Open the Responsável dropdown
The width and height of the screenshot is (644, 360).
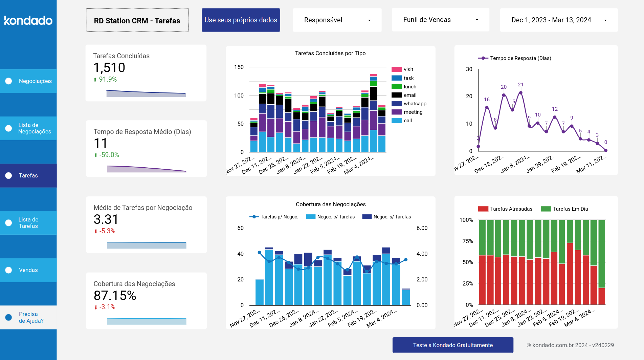coord(337,20)
